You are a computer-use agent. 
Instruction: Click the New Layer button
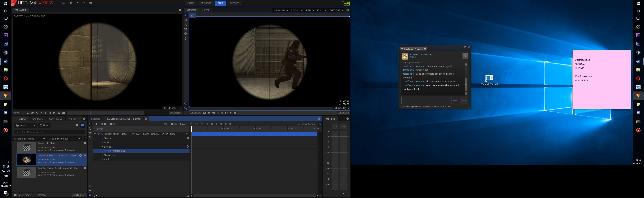(x=179, y=124)
